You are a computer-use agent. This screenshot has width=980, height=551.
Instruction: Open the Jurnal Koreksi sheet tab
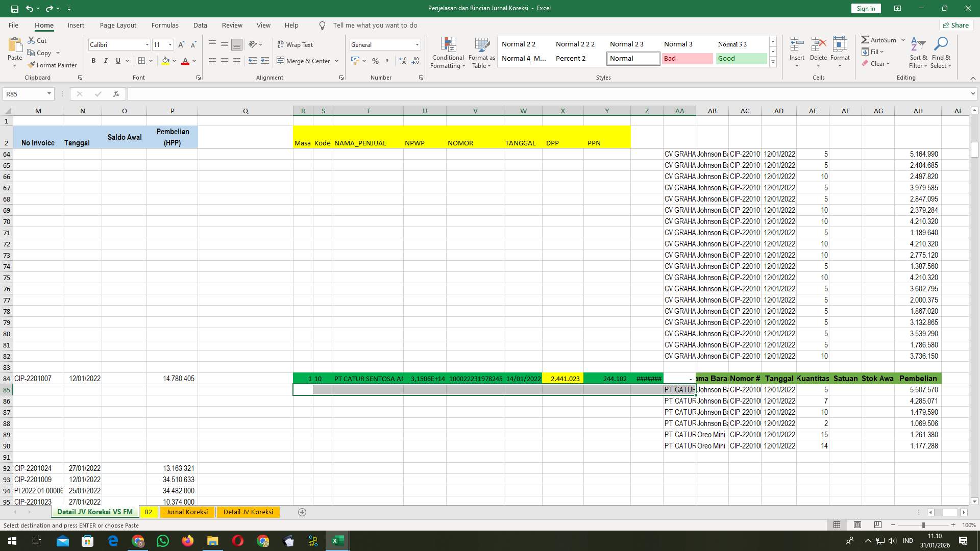click(x=187, y=512)
